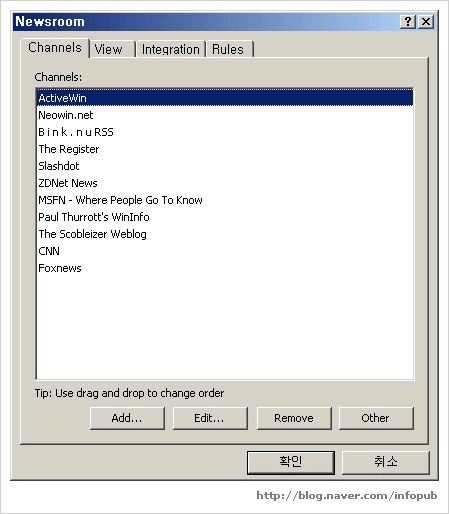Go to the Rules tab
The width and height of the screenshot is (449, 514).
[229, 49]
